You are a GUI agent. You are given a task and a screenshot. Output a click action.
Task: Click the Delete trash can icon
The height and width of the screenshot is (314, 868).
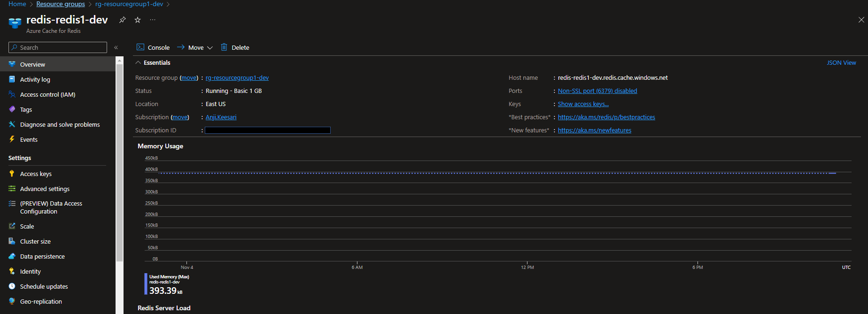[224, 47]
